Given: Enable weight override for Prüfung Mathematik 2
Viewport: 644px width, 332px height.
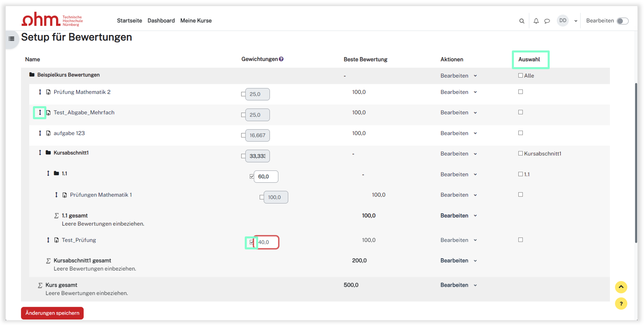Looking at the screenshot, I should click(x=243, y=94).
